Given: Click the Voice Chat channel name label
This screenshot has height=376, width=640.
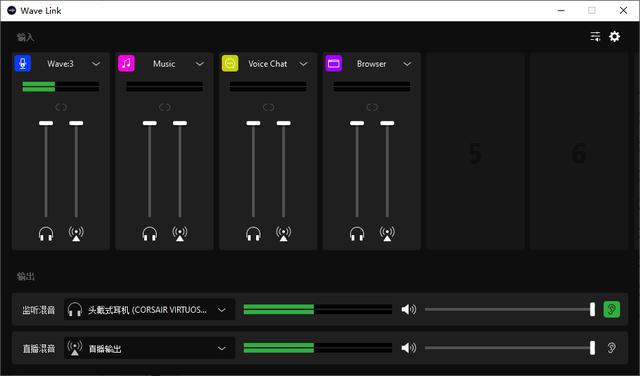Looking at the screenshot, I should [268, 64].
